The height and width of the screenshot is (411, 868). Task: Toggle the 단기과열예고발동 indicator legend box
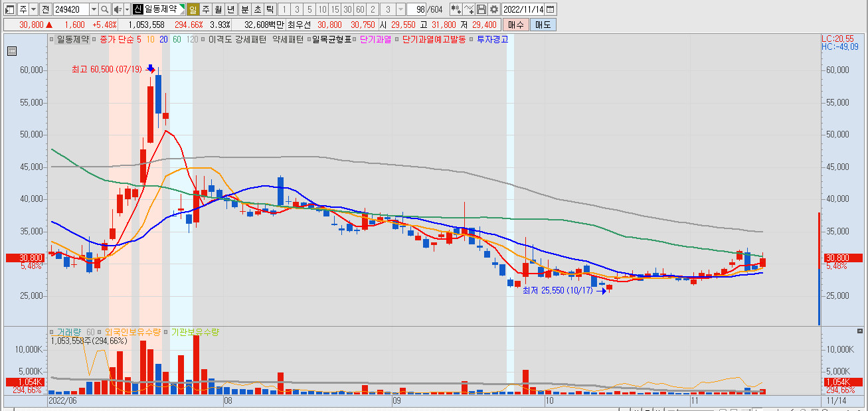(x=397, y=40)
